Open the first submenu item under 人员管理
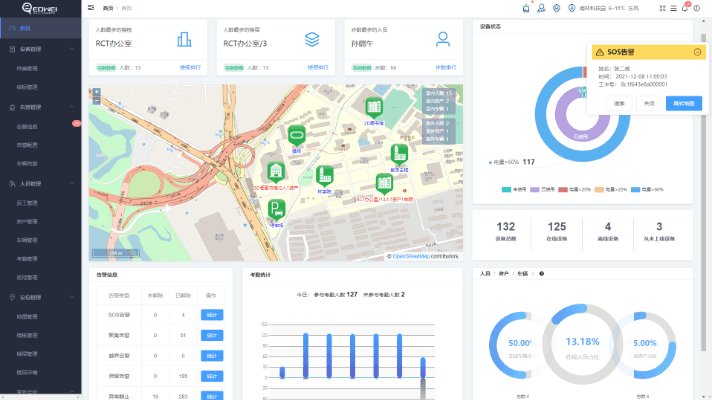Screen dimensions: 712x400 [x=40, y=203]
